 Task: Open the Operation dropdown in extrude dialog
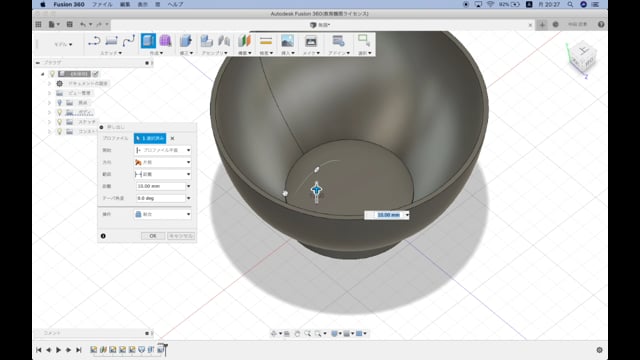pos(162,214)
